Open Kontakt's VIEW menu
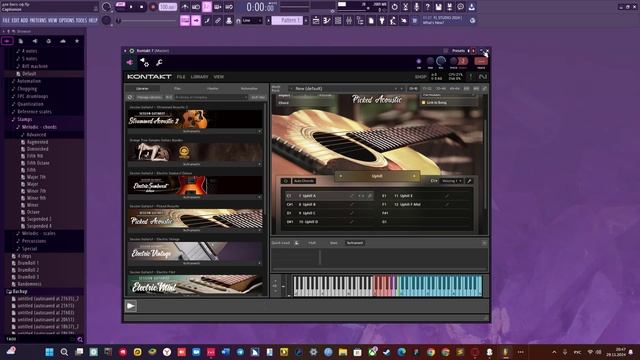This screenshot has height=360, width=640. pyautogui.click(x=218, y=77)
